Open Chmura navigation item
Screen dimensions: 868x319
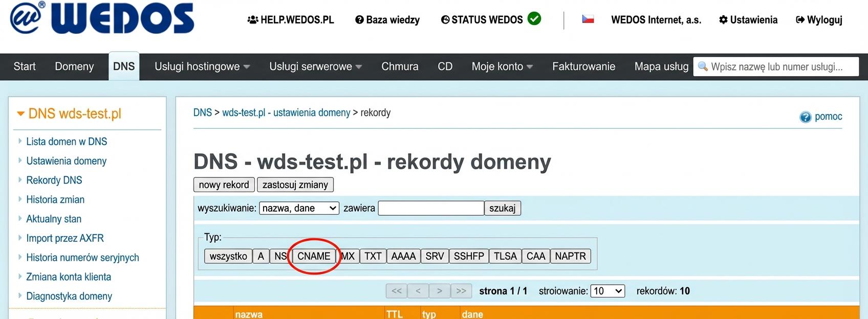coord(400,66)
